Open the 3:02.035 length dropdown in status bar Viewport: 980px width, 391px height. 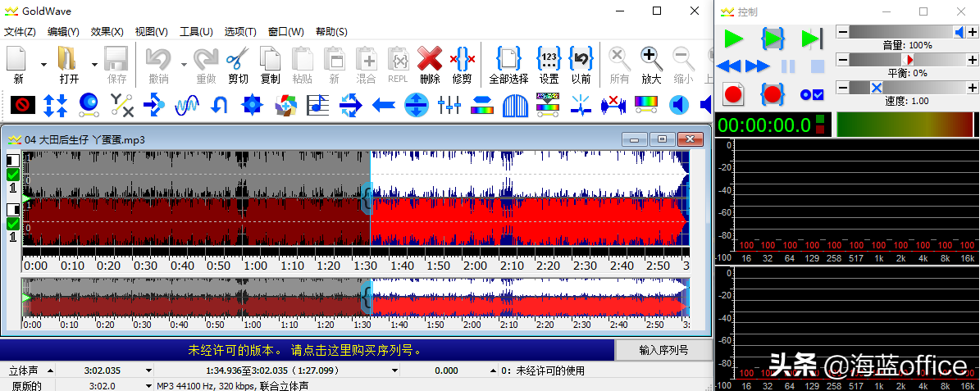[x=149, y=371]
